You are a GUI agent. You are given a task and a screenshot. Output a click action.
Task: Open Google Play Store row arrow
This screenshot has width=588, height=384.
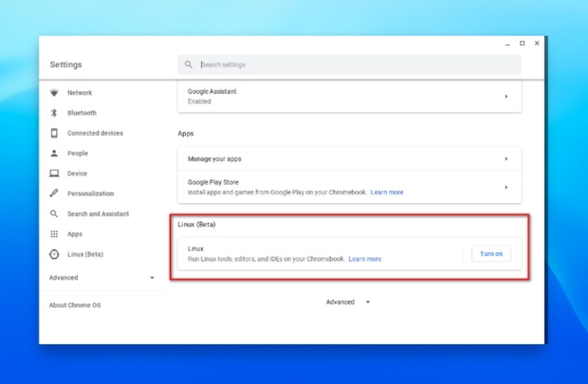[x=505, y=187]
